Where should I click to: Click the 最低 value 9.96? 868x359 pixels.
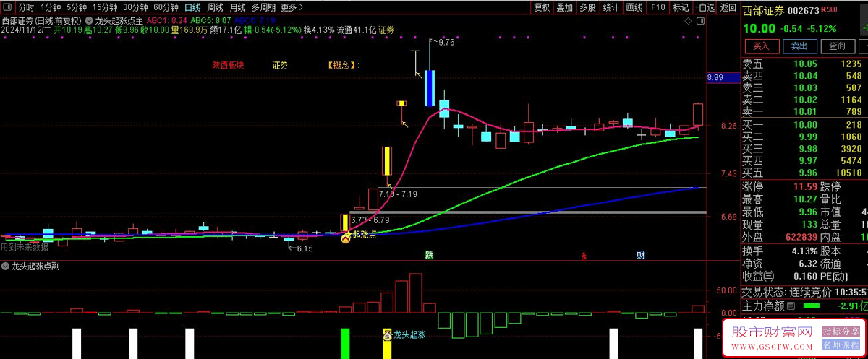pyautogui.click(x=807, y=212)
